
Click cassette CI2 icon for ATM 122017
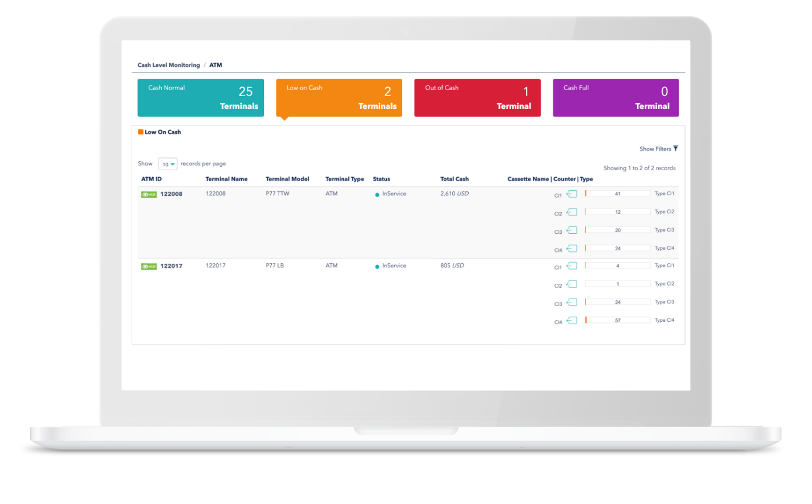tap(572, 284)
